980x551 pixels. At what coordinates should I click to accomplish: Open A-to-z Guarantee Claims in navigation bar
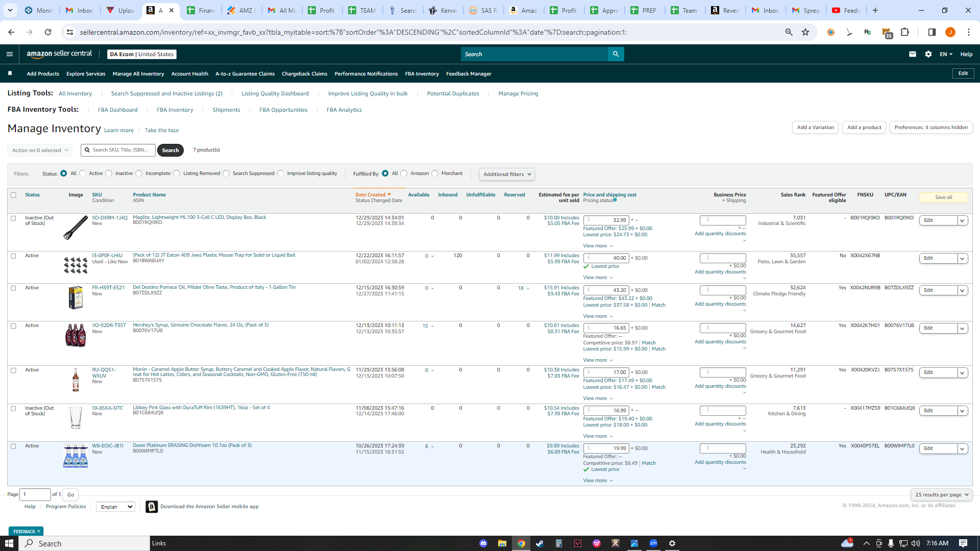245,74
